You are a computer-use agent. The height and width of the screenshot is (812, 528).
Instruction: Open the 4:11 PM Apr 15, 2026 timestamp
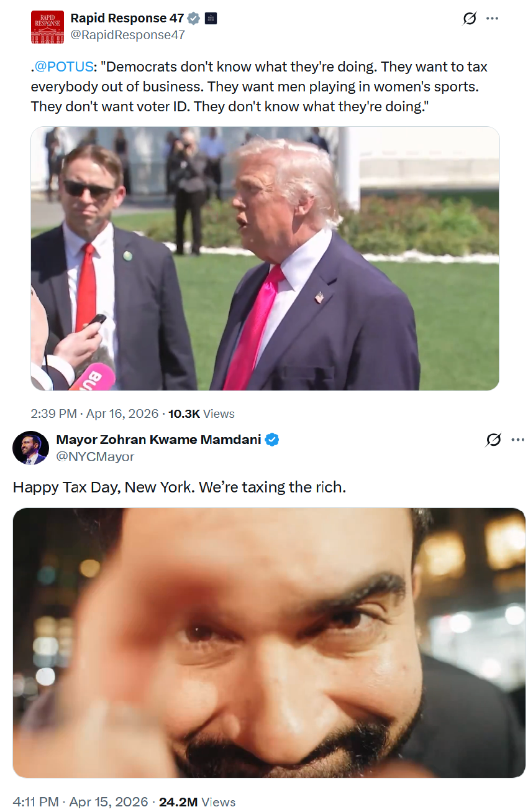point(81,802)
